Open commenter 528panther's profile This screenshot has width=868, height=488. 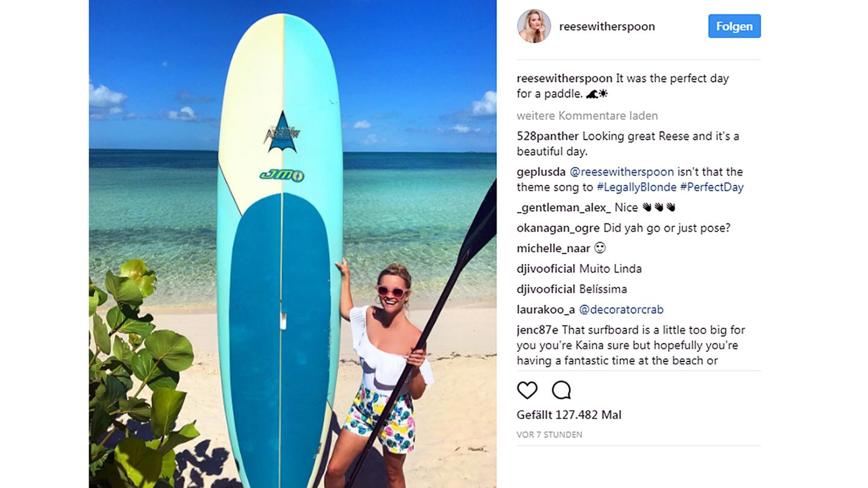coord(548,136)
